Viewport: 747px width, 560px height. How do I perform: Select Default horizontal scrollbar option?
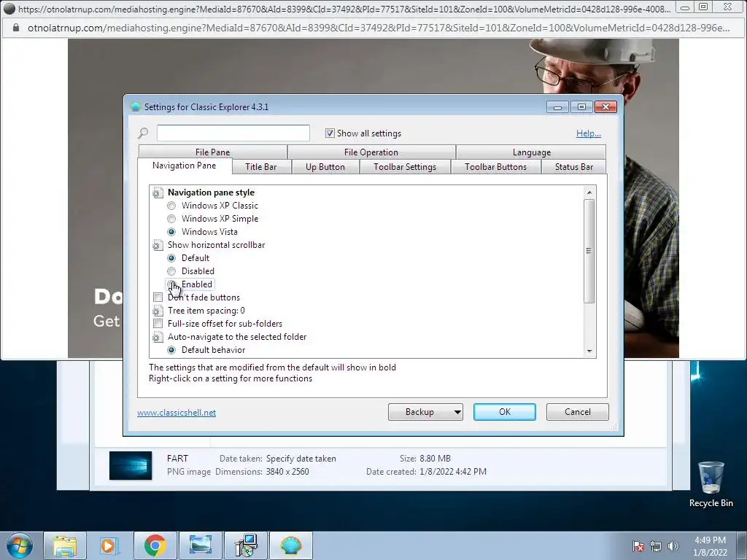pos(171,258)
